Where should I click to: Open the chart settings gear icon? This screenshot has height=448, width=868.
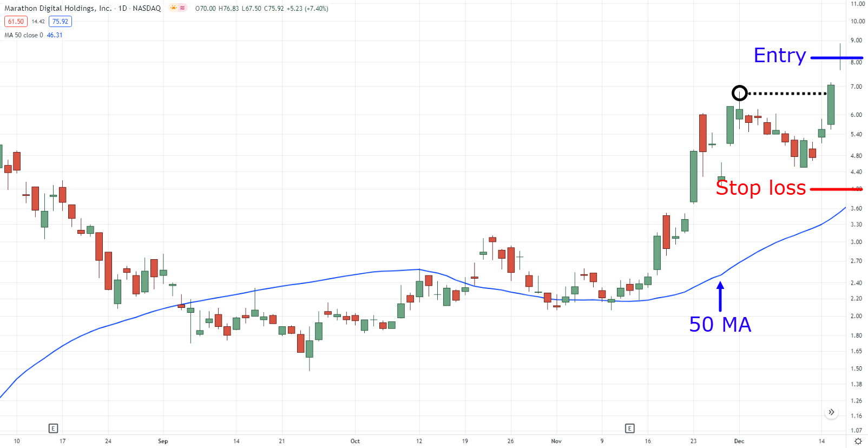(x=858, y=441)
